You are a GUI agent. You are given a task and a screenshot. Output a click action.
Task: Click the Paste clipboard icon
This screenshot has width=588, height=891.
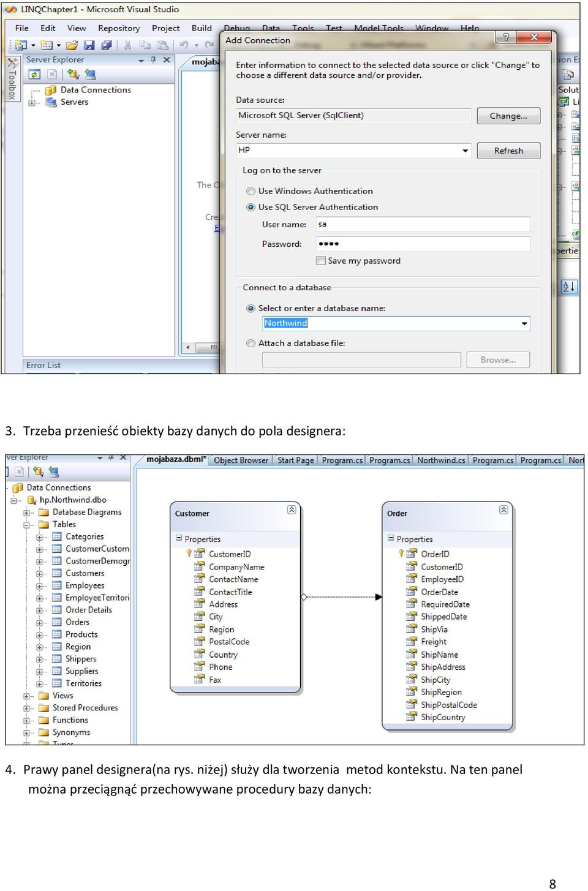point(162,45)
